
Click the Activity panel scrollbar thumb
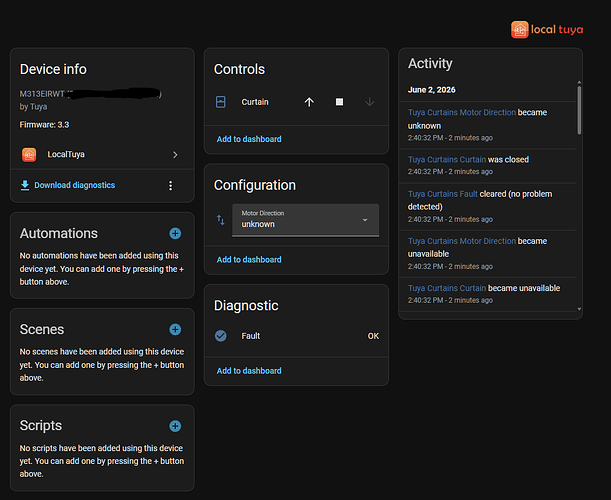(579, 110)
